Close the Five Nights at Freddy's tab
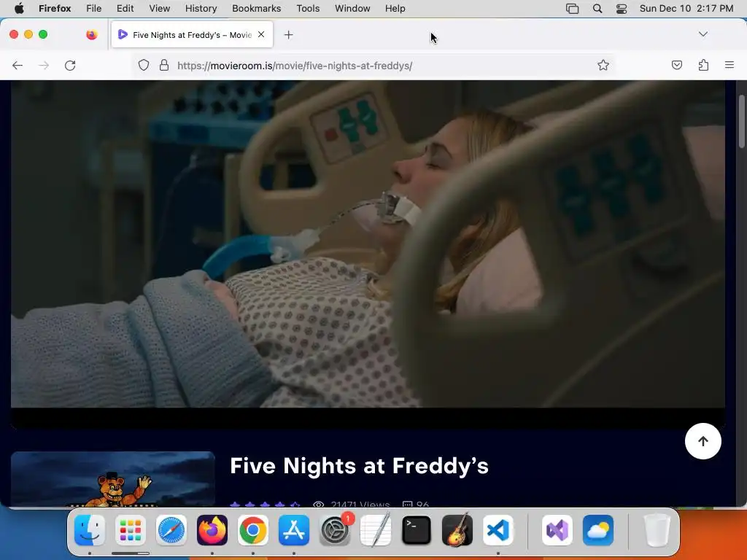 coord(261,34)
